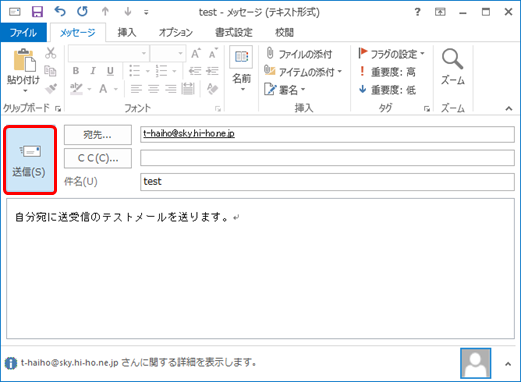Open the font size combo box
The image size is (521, 382).
168,53
